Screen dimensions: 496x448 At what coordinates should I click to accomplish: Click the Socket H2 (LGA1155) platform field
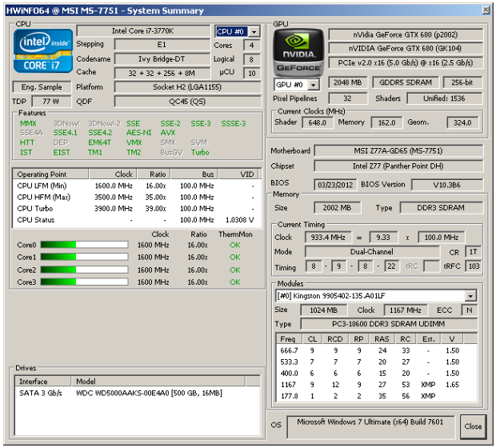point(187,87)
